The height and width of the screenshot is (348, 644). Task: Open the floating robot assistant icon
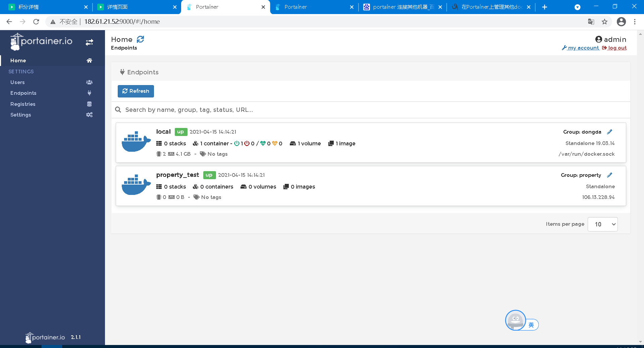point(515,320)
